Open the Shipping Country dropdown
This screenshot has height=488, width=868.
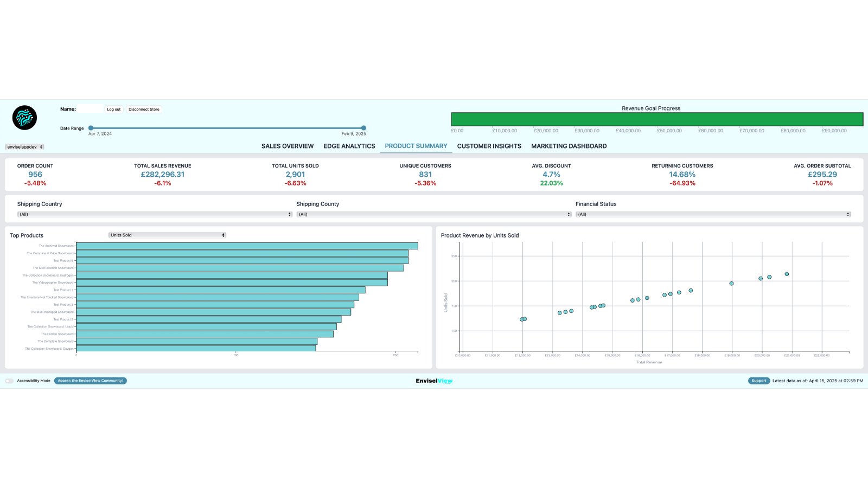155,214
